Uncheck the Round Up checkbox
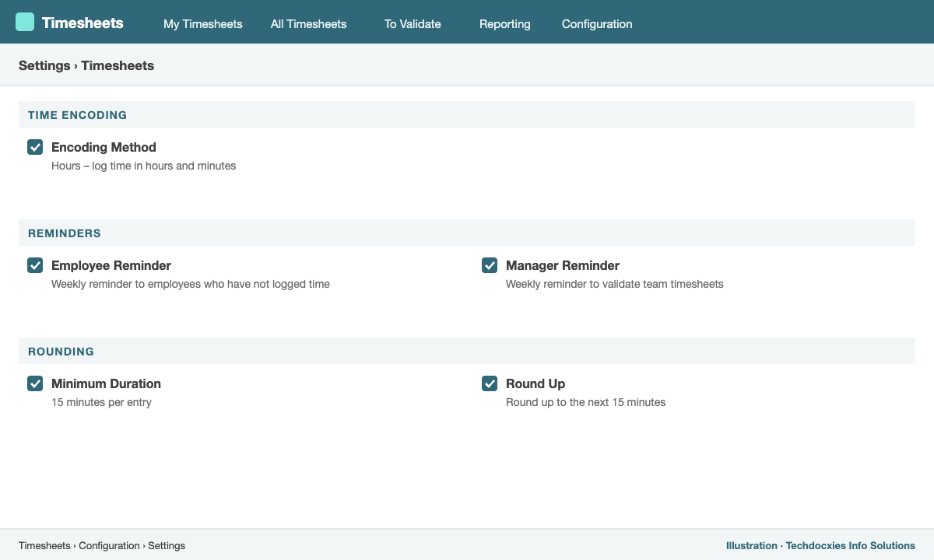The height and width of the screenshot is (560, 934). 490,383
